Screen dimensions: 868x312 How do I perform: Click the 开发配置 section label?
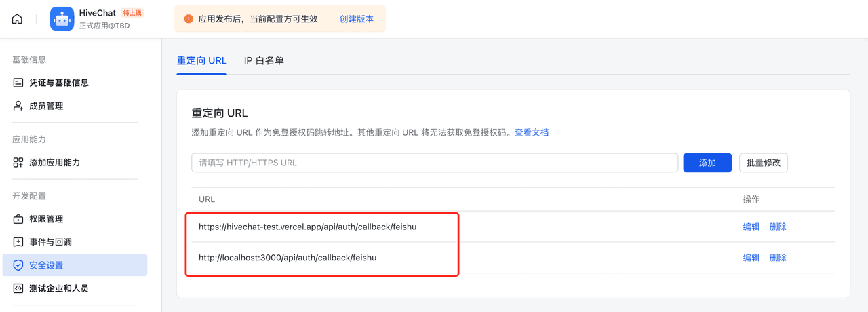[29, 196]
